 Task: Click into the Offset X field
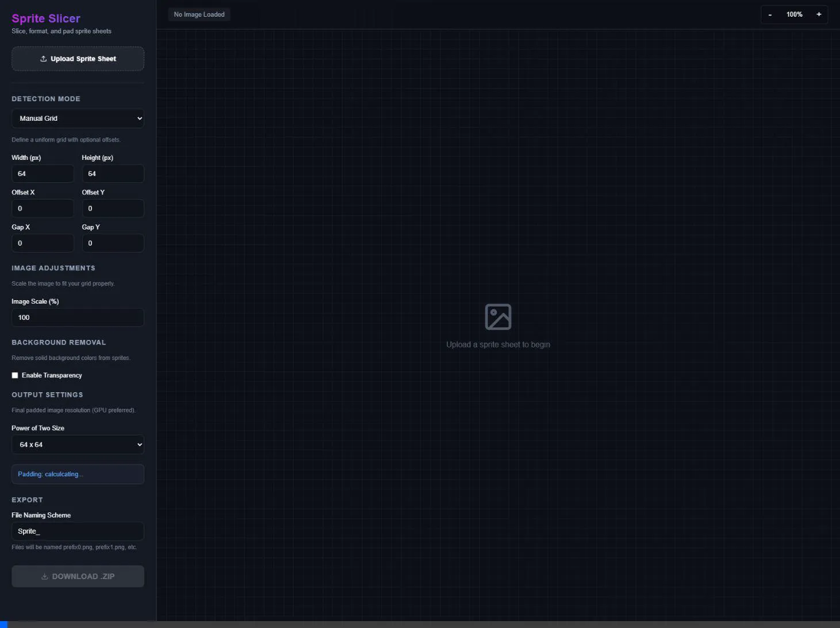click(43, 208)
